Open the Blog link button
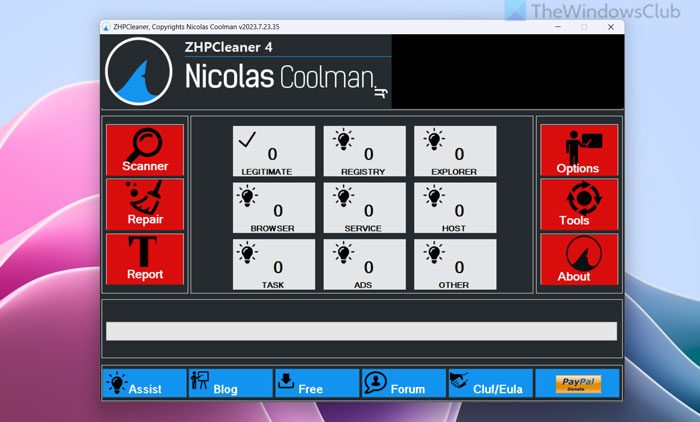Viewport: 700px width, 422px height. click(231, 383)
